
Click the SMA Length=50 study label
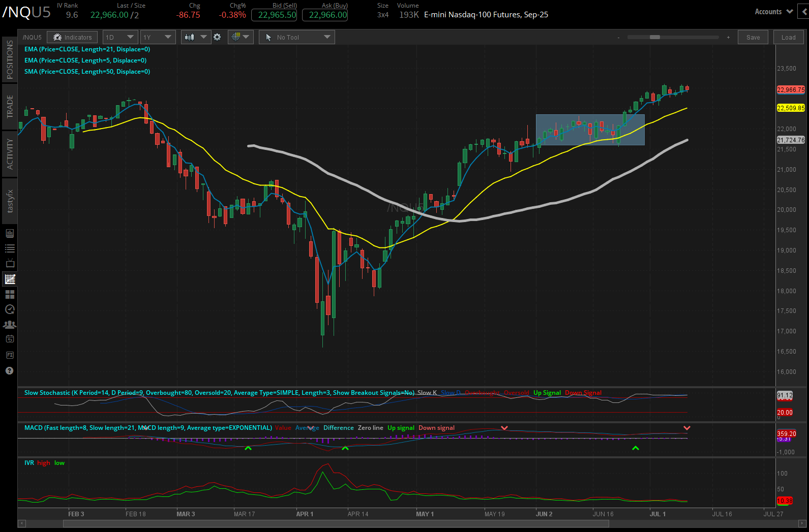click(87, 72)
